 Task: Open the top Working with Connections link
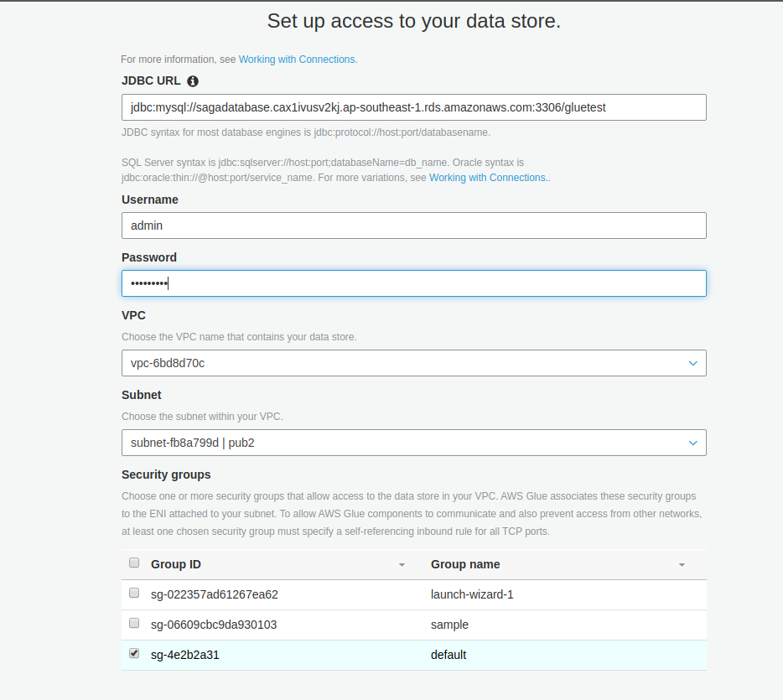298,60
